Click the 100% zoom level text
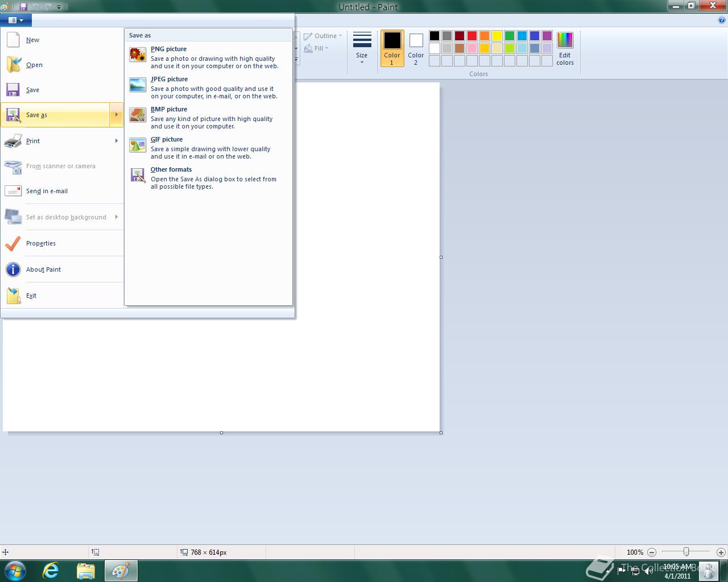The width and height of the screenshot is (728, 582). pos(635,552)
